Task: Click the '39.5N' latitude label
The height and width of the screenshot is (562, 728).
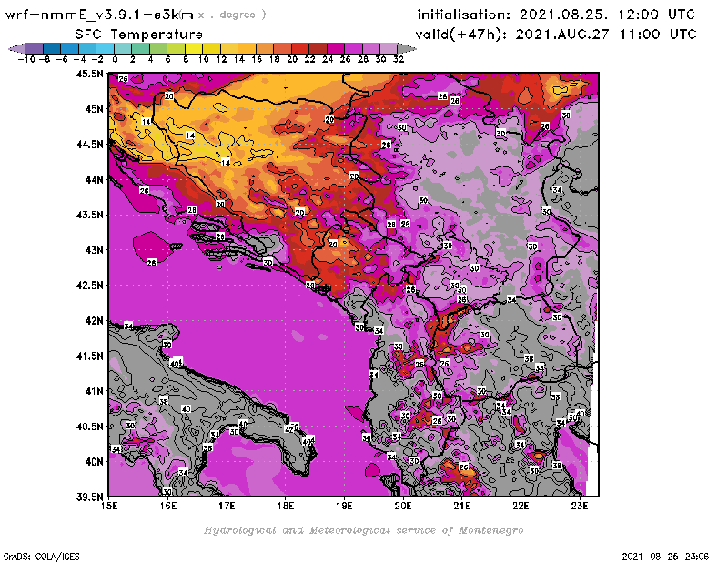Action: click(89, 497)
